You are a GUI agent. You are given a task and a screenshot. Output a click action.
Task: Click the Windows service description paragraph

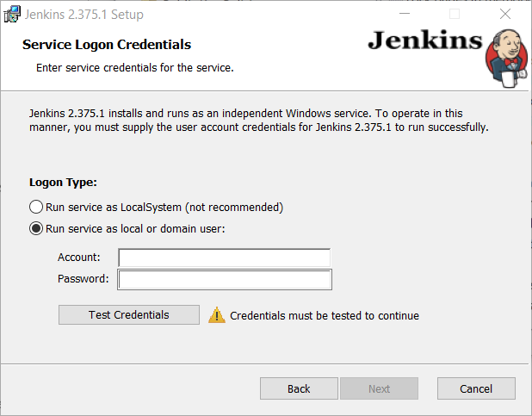click(x=259, y=121)
